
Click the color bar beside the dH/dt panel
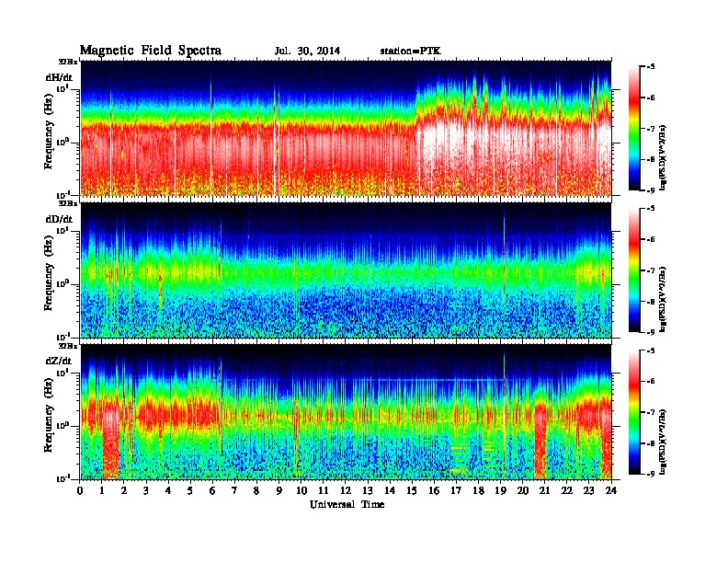[634, 129]
